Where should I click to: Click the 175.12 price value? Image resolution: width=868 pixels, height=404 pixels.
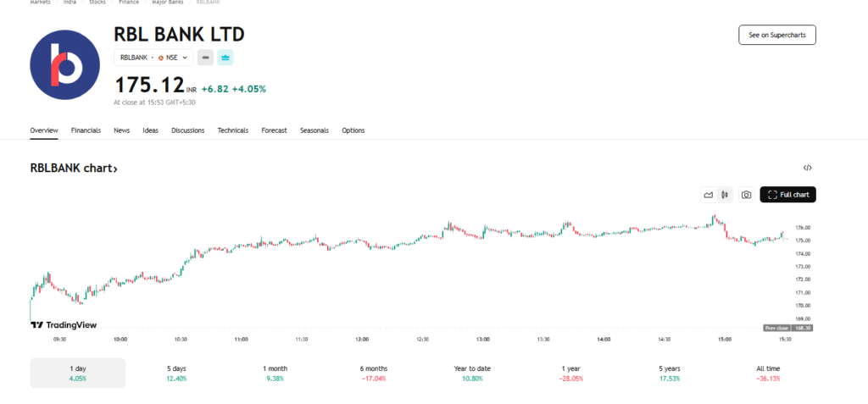pyautogui.click(x=149, y=86)
